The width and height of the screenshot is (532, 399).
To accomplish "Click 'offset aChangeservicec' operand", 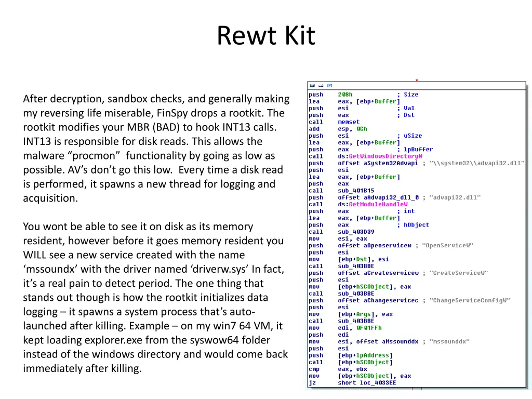I will click(x=378, y=300).
